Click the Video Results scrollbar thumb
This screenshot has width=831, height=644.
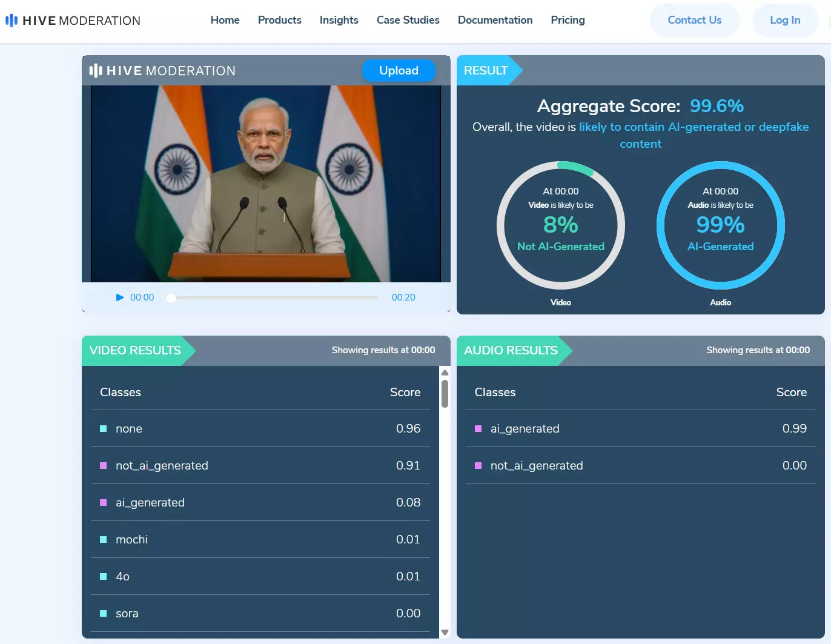tap(445, 394)
